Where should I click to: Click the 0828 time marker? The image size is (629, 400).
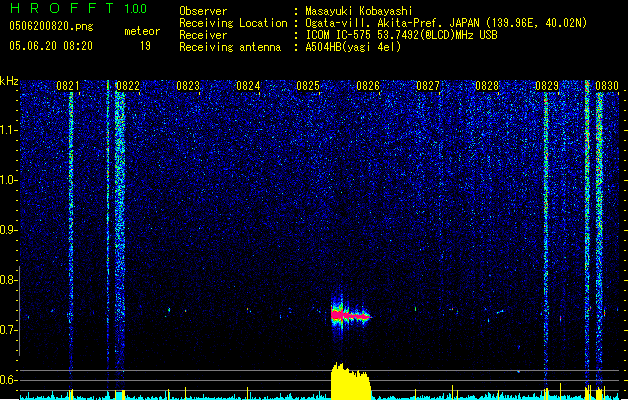point(487,86)
